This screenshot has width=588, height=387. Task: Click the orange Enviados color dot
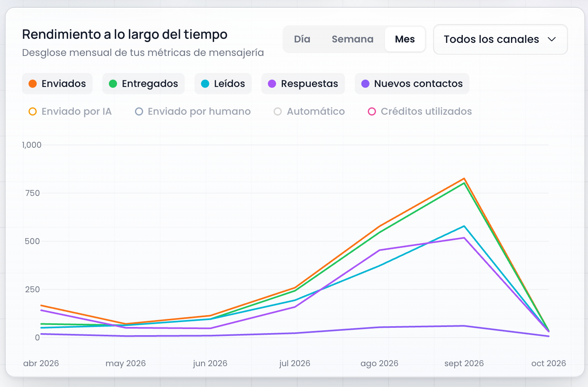[33, 84]
